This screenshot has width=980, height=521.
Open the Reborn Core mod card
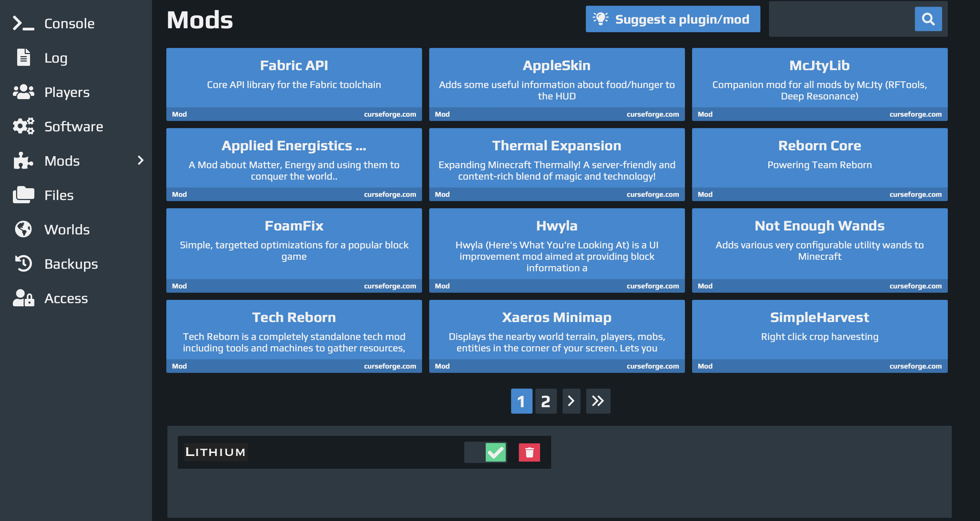click(820, 164)
